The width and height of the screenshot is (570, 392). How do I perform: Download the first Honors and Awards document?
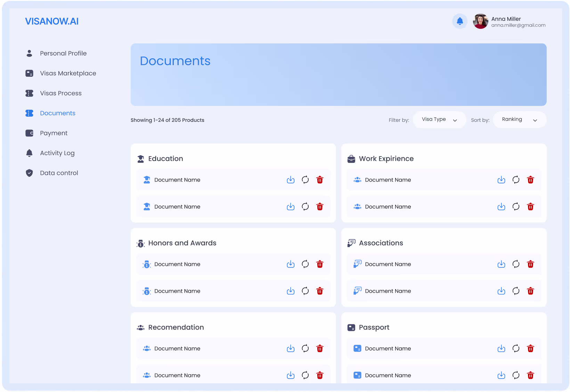tap(291, 264)
